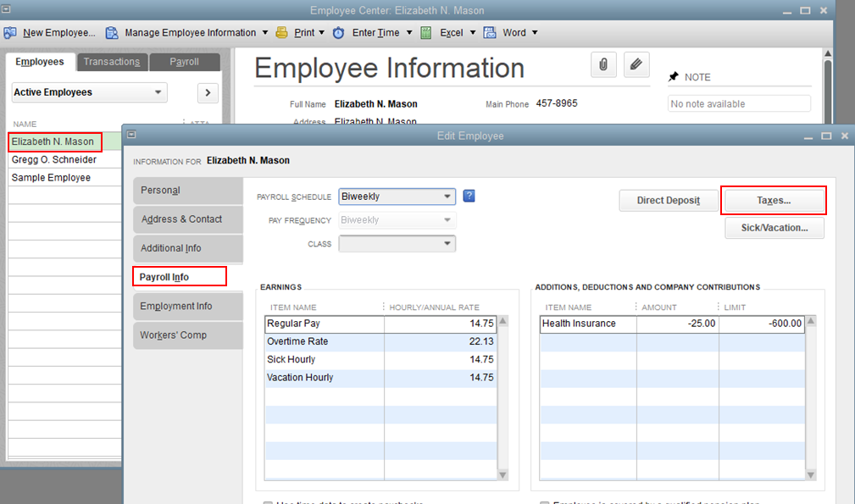The width and height of the screenshot is (855, 504).
Task: Select the Employment Info tab
Action: click(176, 307)
